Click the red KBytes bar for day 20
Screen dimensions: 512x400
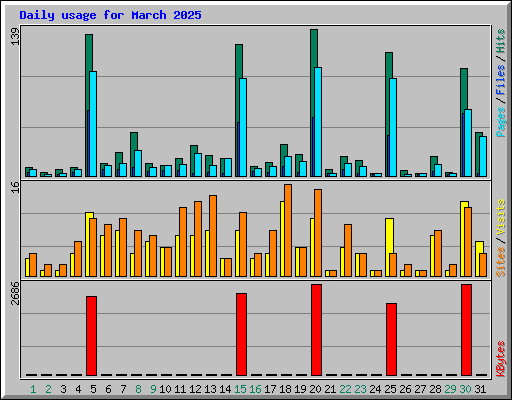click(316, 330)
